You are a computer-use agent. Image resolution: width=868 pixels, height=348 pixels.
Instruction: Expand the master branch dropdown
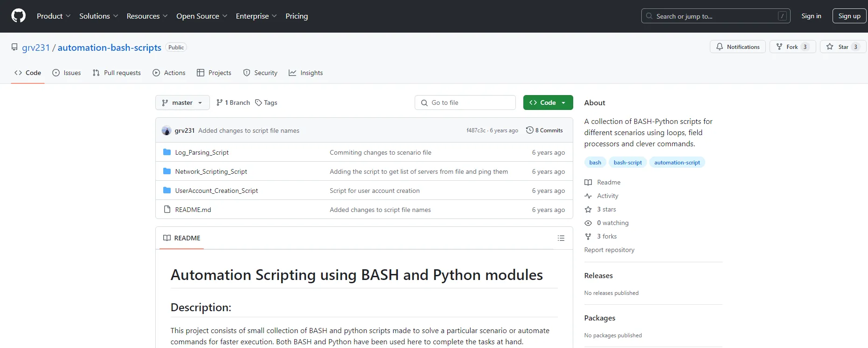coord(182,102)
